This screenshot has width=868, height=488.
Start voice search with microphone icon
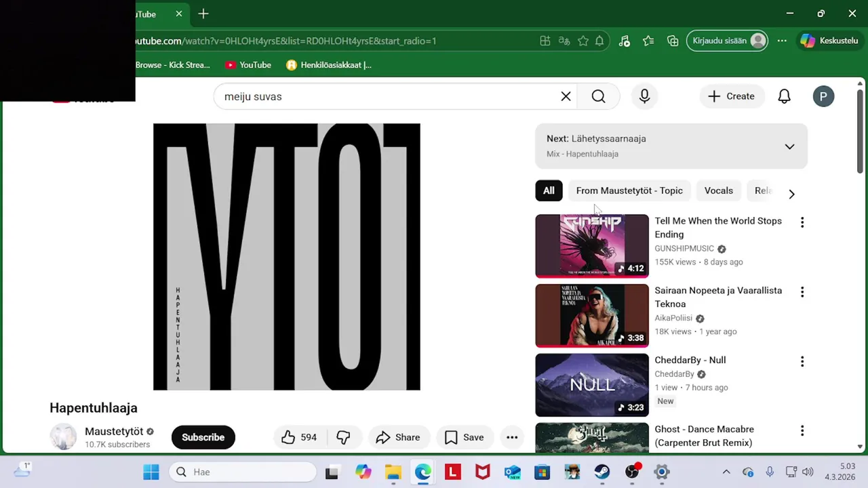click(644, 96)
